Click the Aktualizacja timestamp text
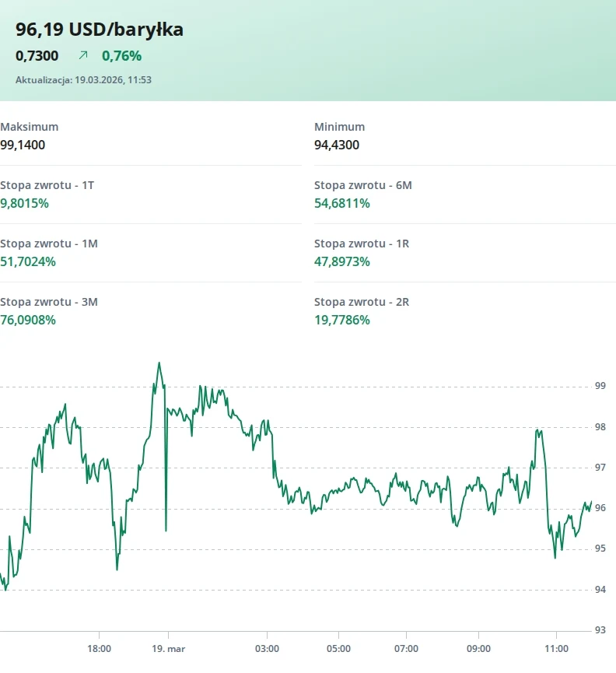616x673 pixels. point(83,79)
